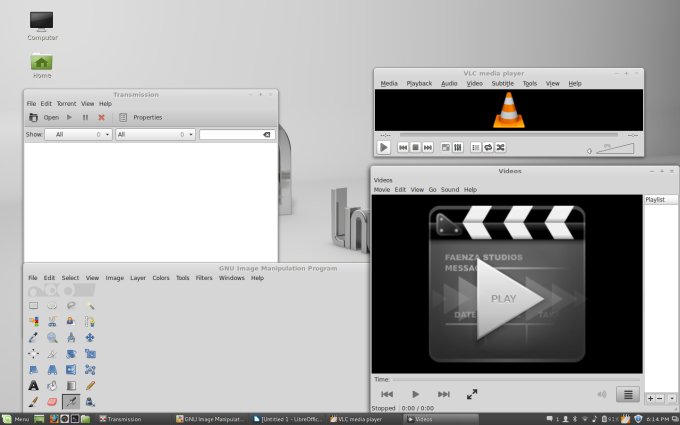
Task: Remove torrent with red X icon
Action: [x=101, y=117]
